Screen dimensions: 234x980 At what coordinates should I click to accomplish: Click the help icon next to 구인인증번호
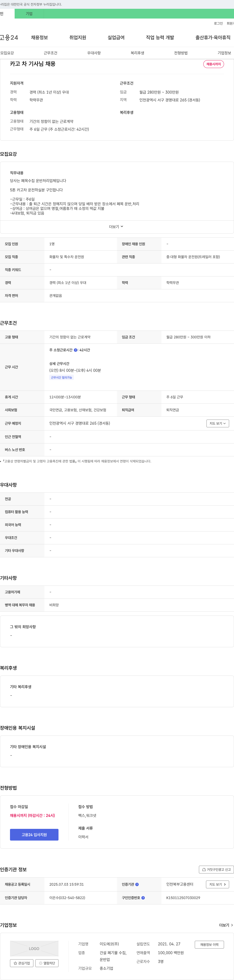(x=143, y=897)
